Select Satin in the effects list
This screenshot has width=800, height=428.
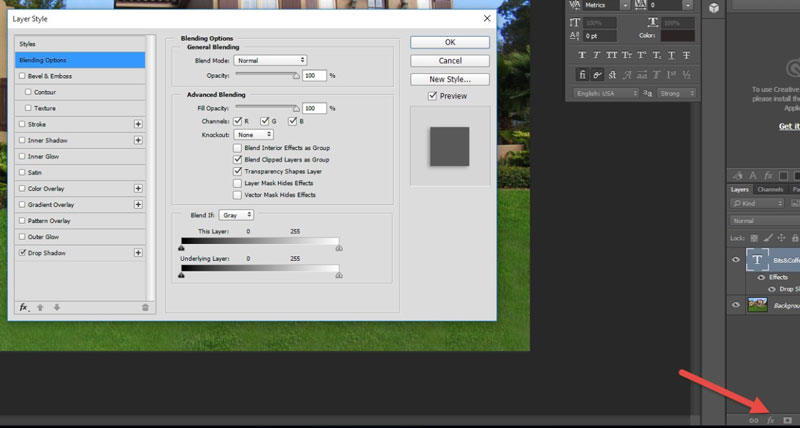(x=35, y=172)
